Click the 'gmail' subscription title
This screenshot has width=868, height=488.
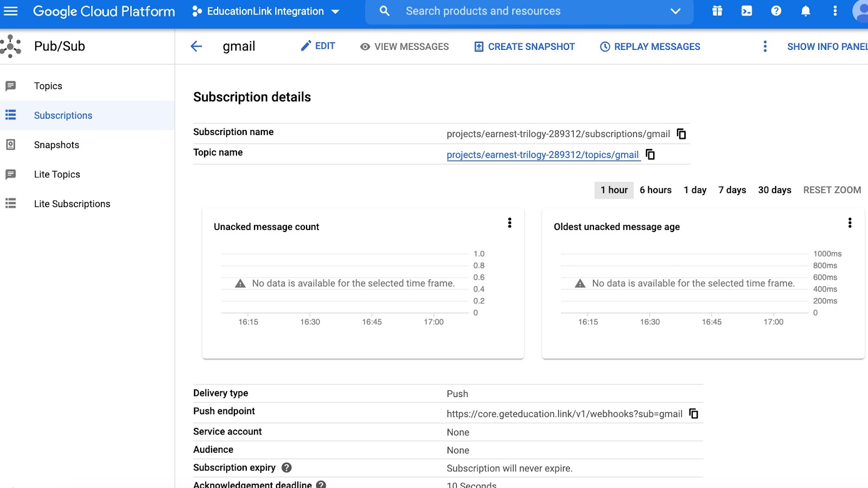239,47
